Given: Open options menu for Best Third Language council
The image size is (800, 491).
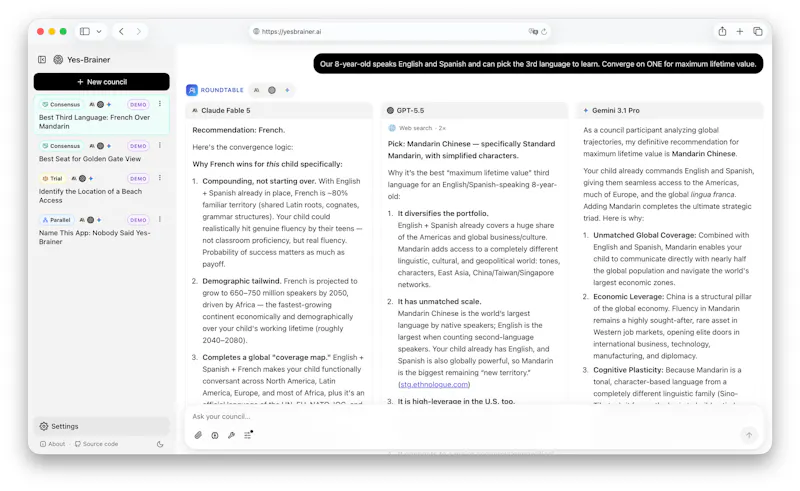Looking at the screenshot, I should pos(160,104).
